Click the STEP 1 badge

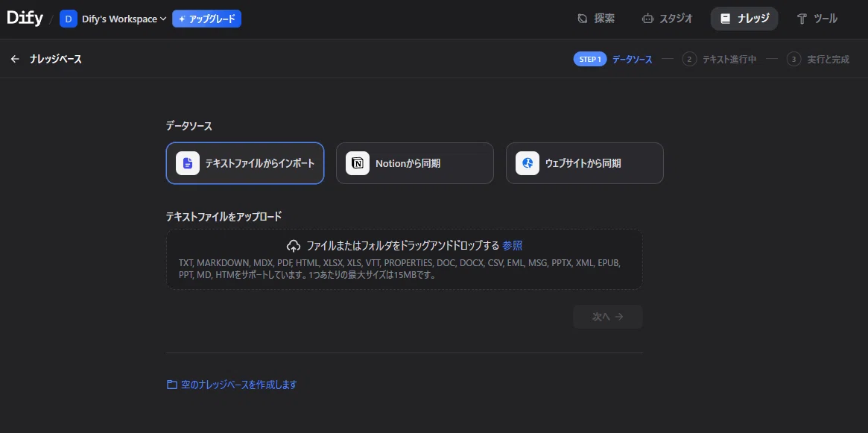coord(590,59)
